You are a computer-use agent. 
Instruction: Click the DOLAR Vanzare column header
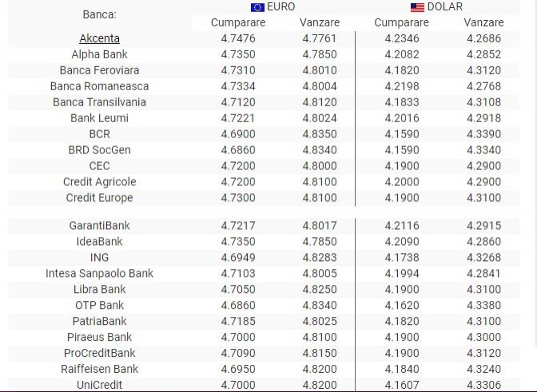(483, 22)
